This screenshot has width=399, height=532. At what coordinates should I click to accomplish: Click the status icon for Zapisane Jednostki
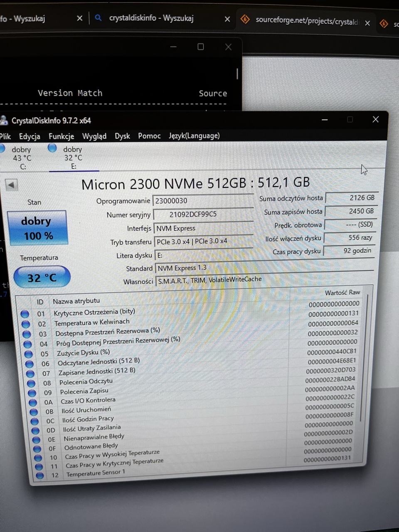tap(30, 374)
